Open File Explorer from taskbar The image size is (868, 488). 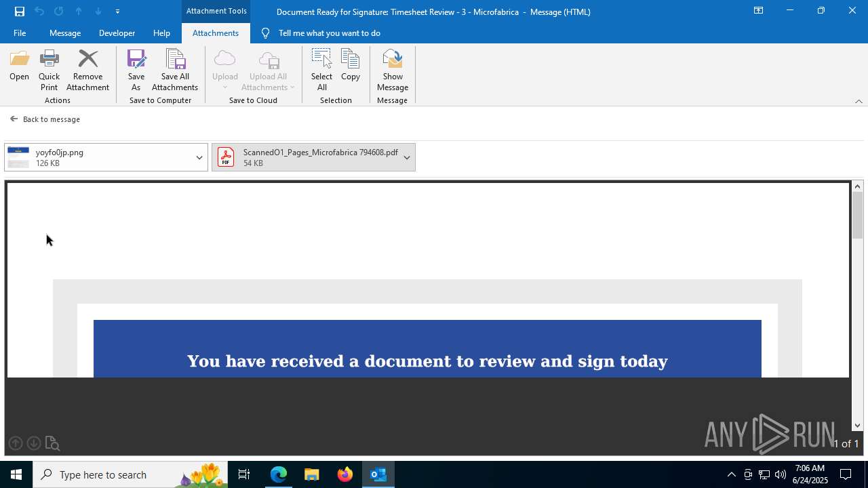point(312,474)
